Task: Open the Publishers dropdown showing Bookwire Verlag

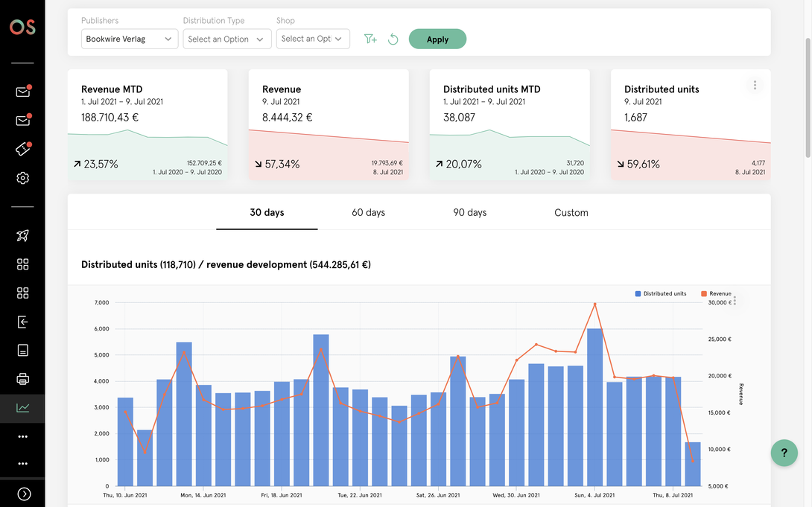Action: tap(130, 39)
